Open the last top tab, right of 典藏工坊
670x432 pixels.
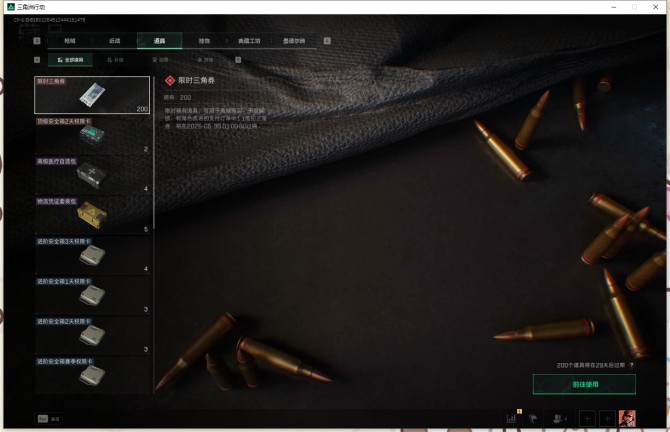[294, 41]
